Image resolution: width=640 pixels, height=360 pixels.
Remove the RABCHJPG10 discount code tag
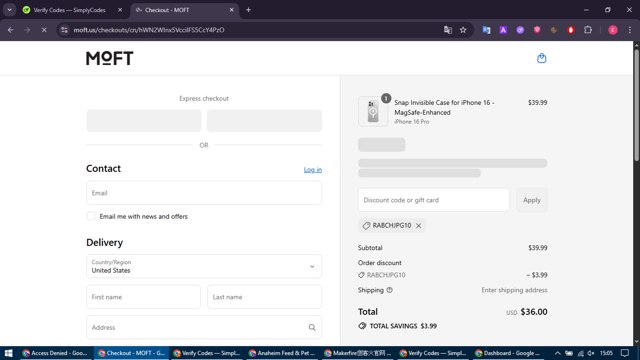(418, 225)
